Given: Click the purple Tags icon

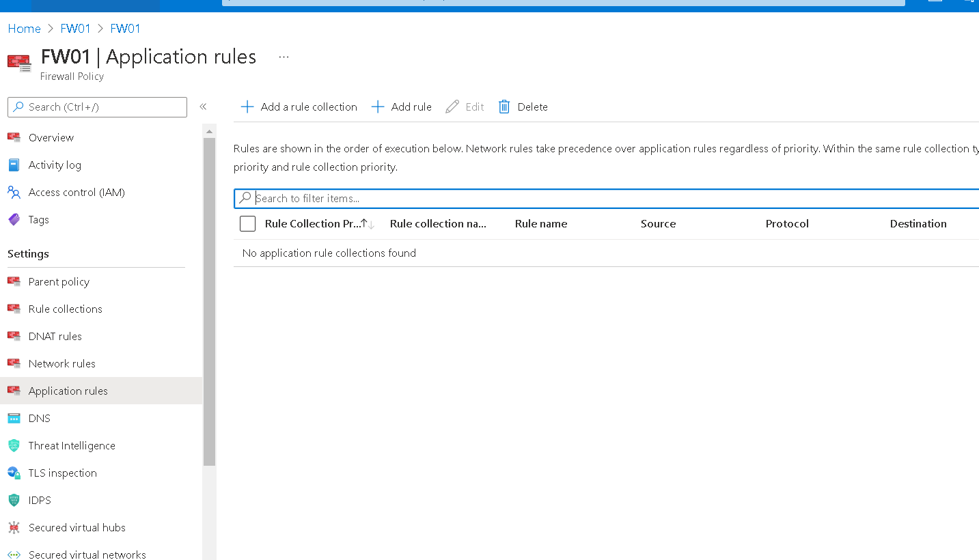Looking at the screenshot, I should point(14,219).
